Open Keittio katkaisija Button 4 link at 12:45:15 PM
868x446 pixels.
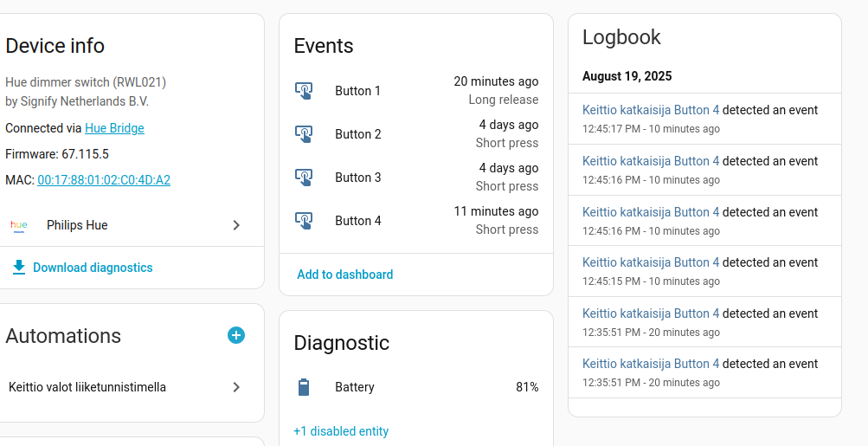coord(651,262)
